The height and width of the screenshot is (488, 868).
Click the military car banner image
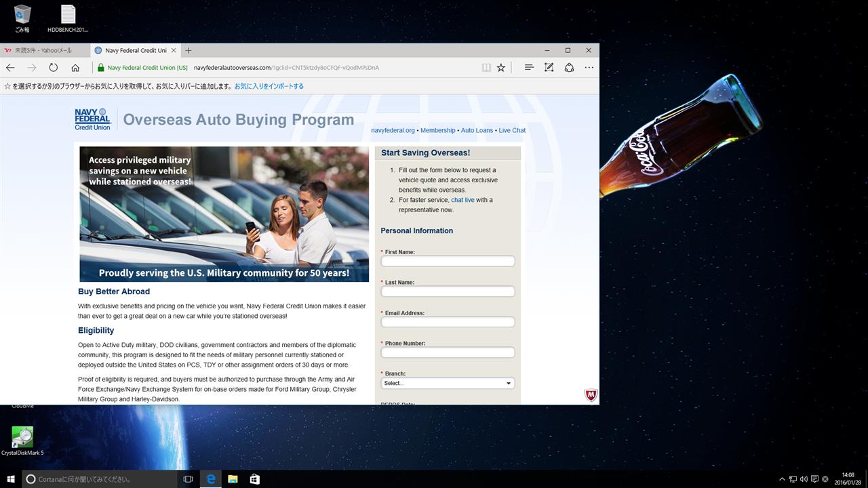[224, 214]
